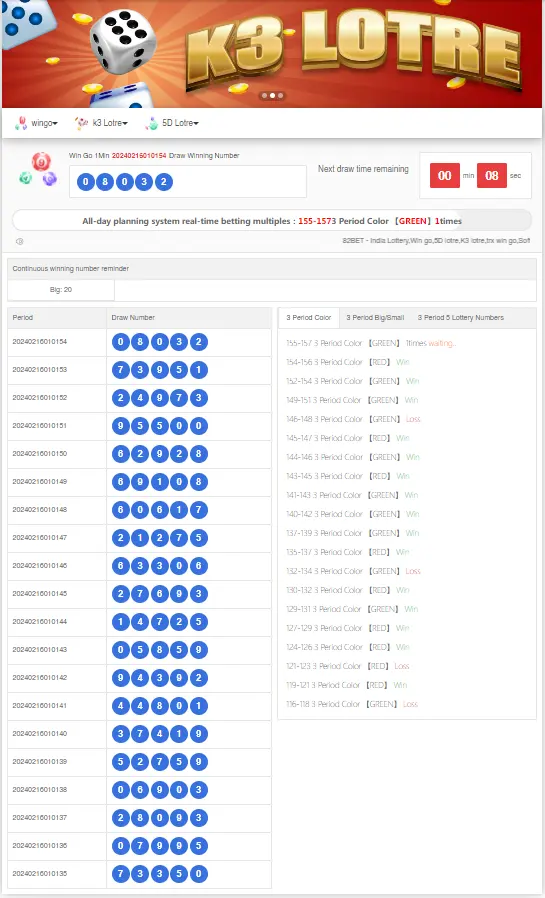The image size is (545, 898).
Task: Click period 20240216010141 in the table
Action: tap(40, 706)
